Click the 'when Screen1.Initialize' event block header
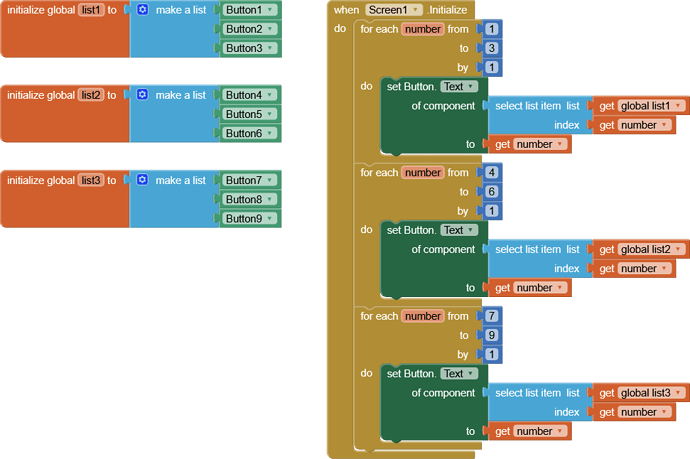The image size is (690, 459). coord(400,10)
